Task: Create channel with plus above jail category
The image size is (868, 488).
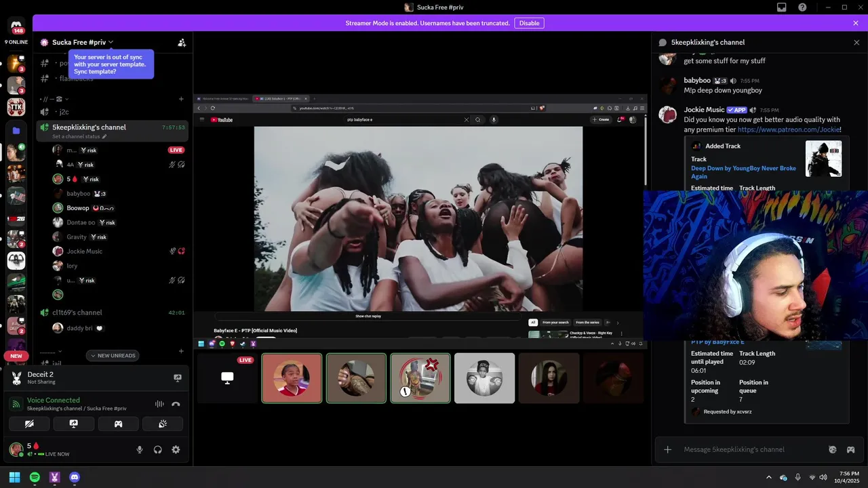Action: [181, 351]
